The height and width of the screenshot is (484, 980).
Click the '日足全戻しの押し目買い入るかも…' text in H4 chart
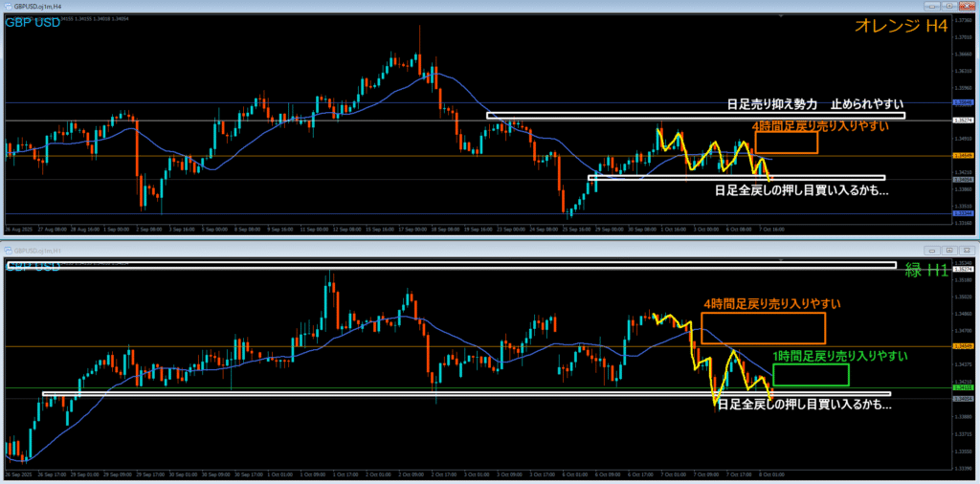point(802,191)
